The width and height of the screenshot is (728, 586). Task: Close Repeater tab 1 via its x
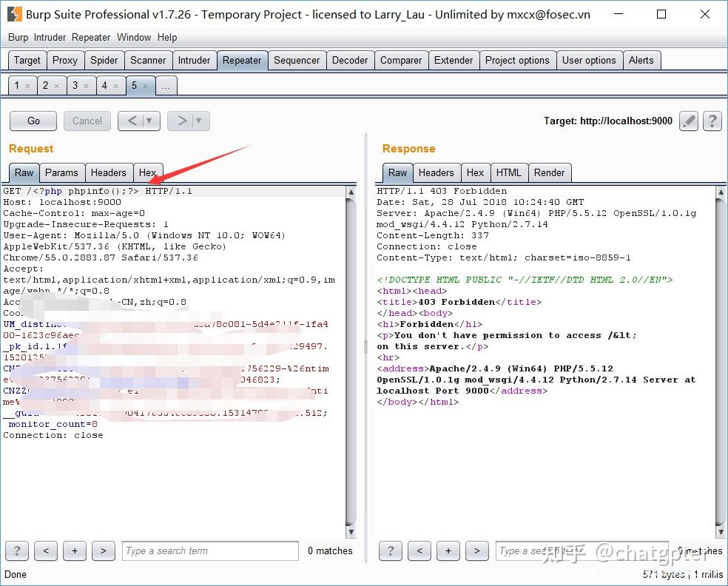coord(27,86)
